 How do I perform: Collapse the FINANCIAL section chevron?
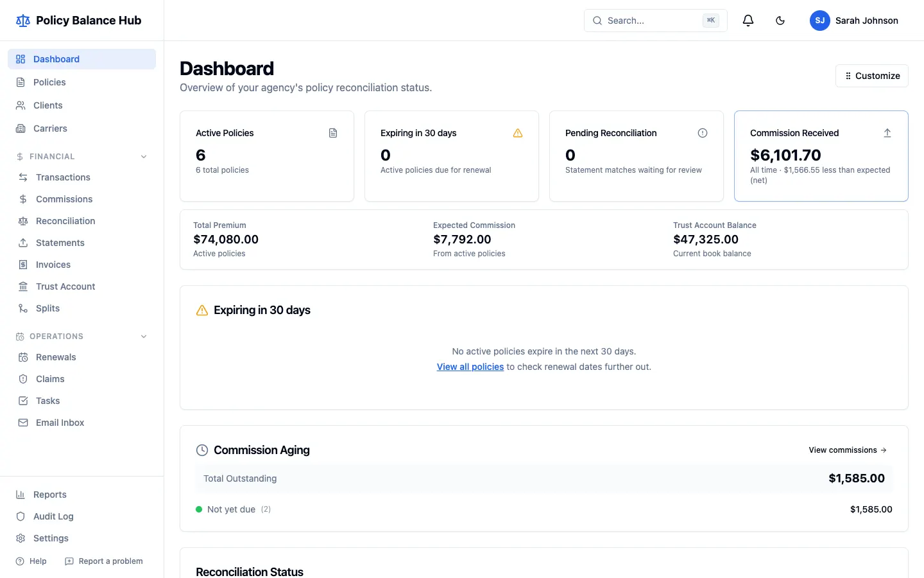point(144,157)
